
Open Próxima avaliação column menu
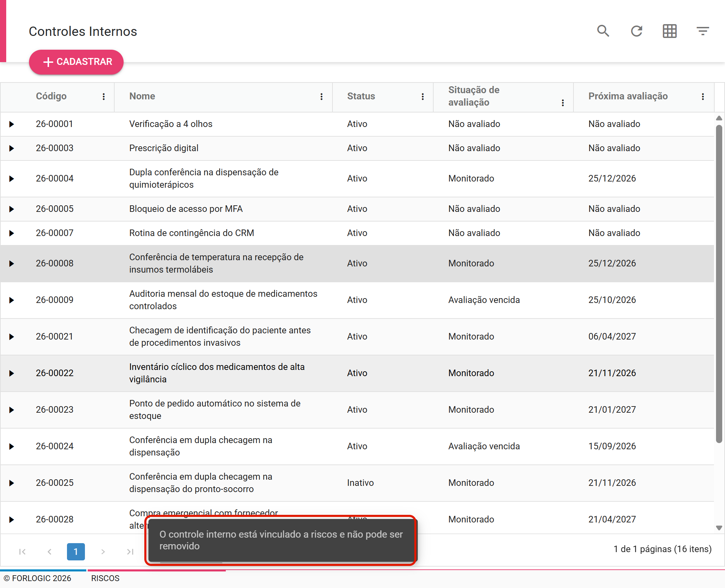tap(703, 97)
